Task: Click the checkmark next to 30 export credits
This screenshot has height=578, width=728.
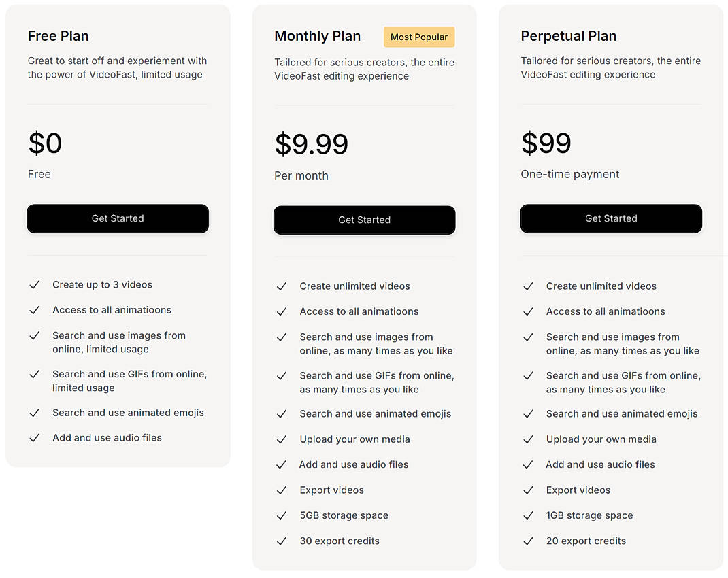Action: [282, 541]
